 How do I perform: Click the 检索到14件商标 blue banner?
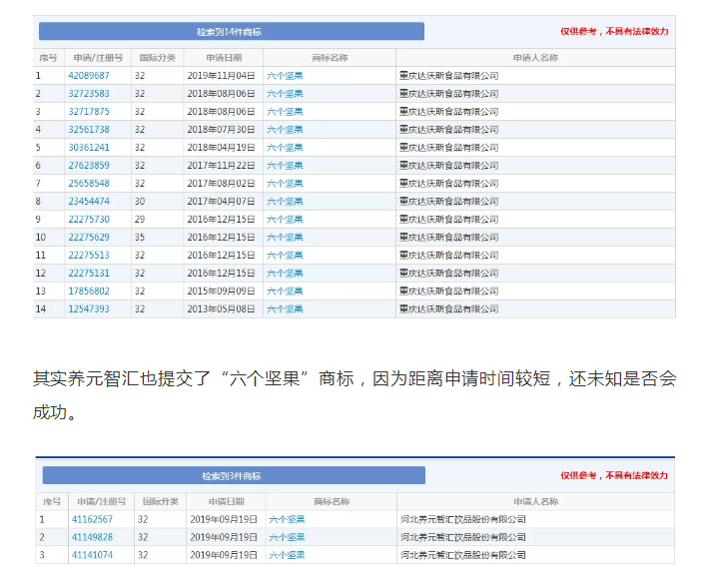click(x=232, y=32)
